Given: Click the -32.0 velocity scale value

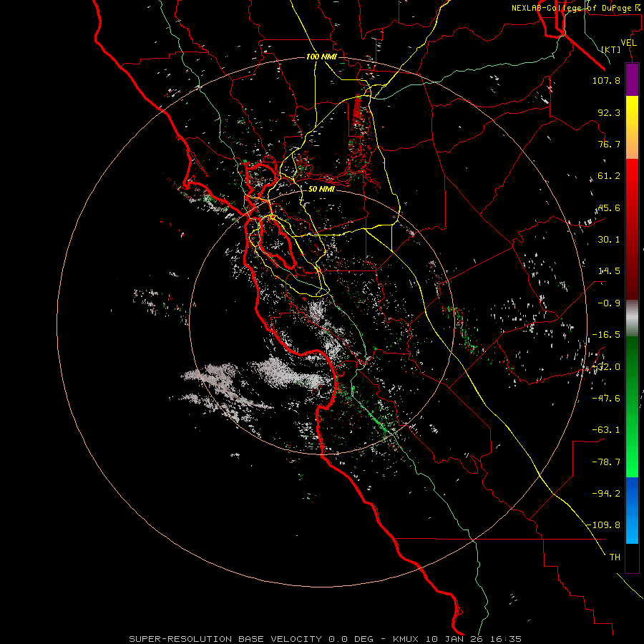Looking at the screenshot, I should tap(606, 367).
